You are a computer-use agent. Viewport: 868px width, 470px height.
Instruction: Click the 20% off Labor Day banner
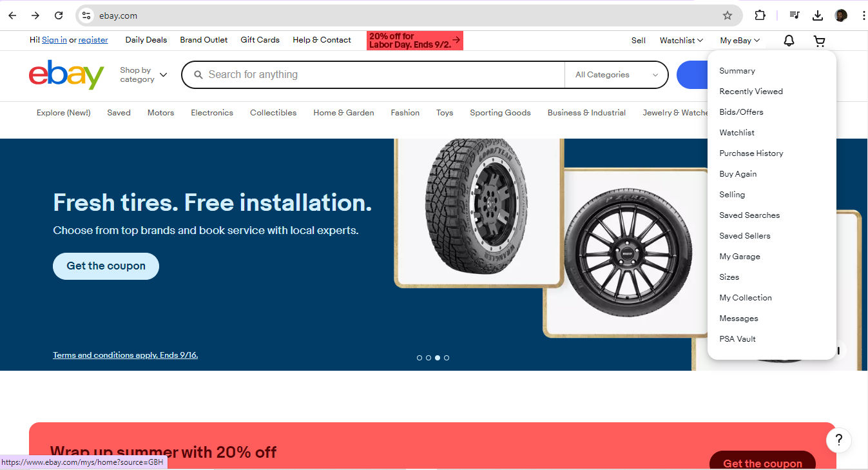click(x=414, y=40)
